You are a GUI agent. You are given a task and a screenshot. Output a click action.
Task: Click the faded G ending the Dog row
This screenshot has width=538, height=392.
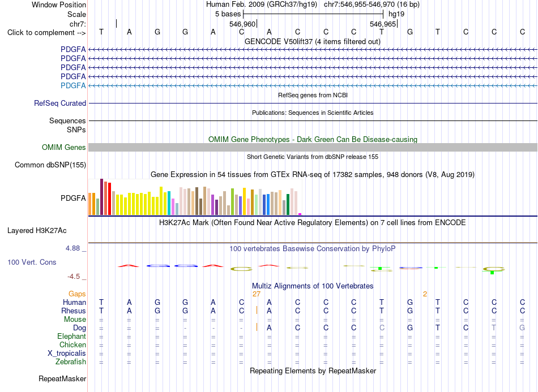click(522, 328)
